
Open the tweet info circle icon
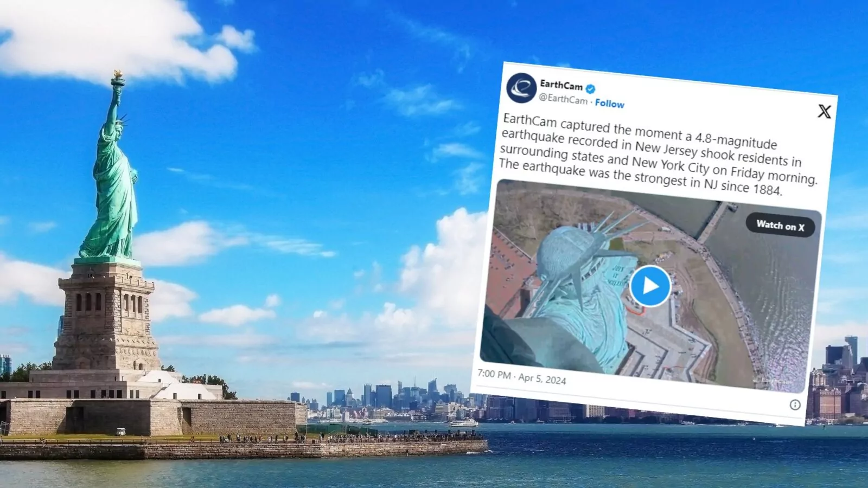[x=795, y=404]
